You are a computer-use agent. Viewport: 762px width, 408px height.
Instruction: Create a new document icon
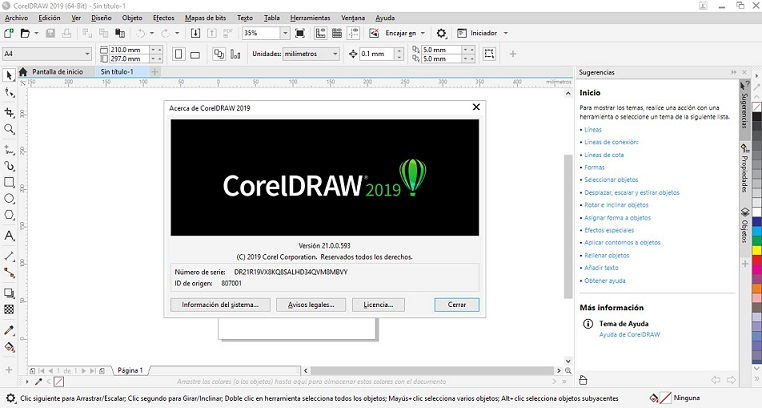point(9,33)
